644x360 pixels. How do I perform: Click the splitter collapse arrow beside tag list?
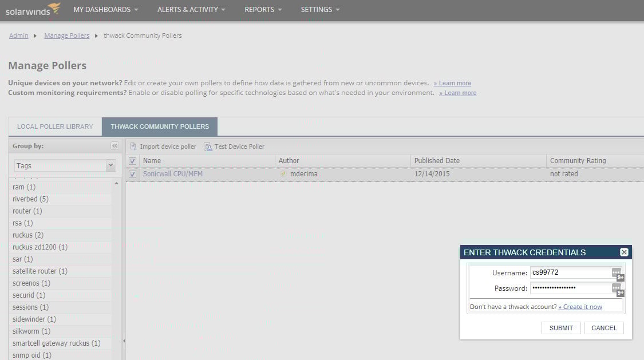124,341
